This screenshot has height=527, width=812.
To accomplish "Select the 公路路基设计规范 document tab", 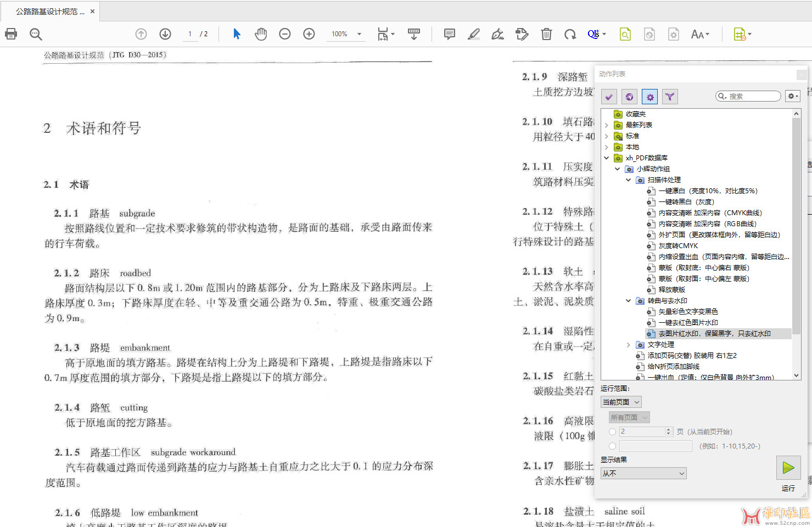I will pos(50,11).
